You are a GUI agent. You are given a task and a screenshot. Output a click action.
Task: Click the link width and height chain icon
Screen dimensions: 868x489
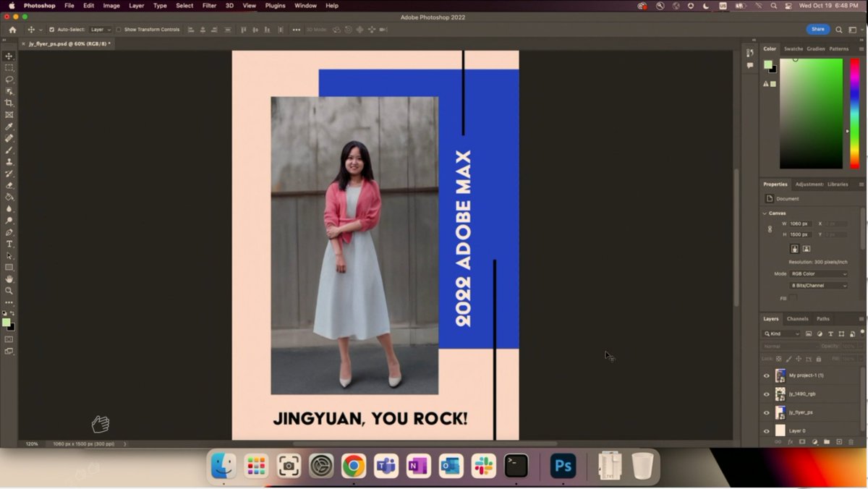click(770, 229)
